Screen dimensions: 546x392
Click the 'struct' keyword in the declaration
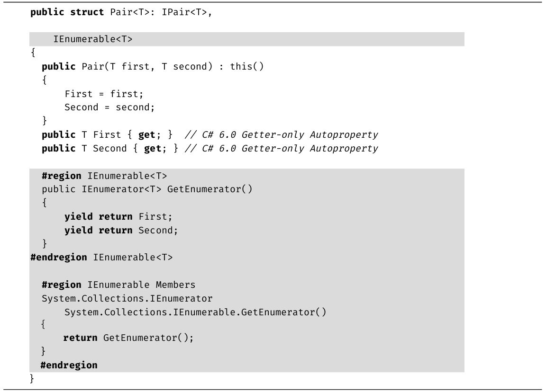pos(87,12)
